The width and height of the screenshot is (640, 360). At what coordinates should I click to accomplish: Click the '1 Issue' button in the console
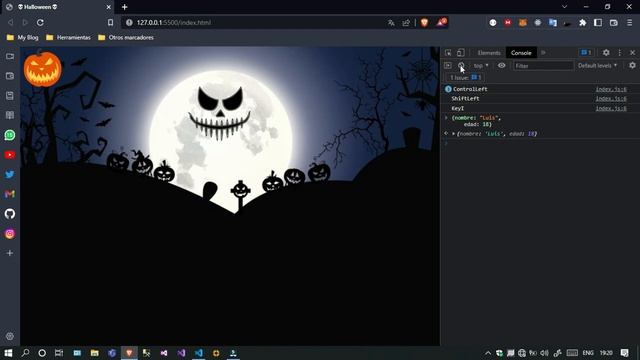466,78
